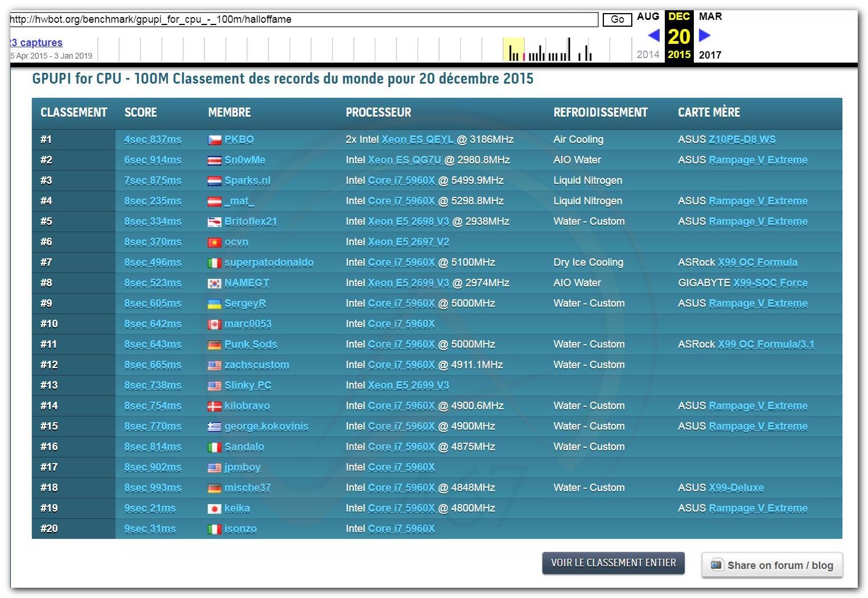Viewport: 868px width, 598px height.
Task: Open the 7sec 875ms score
Action: 153,180
